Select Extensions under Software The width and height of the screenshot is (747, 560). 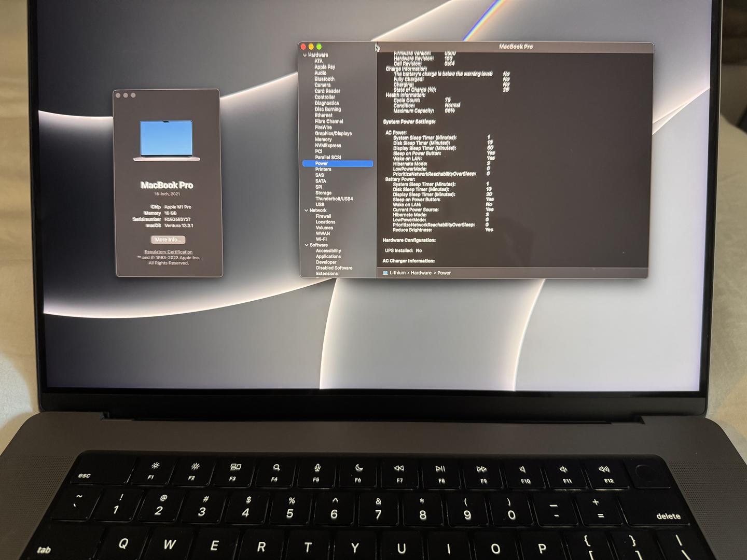point(327,274)
